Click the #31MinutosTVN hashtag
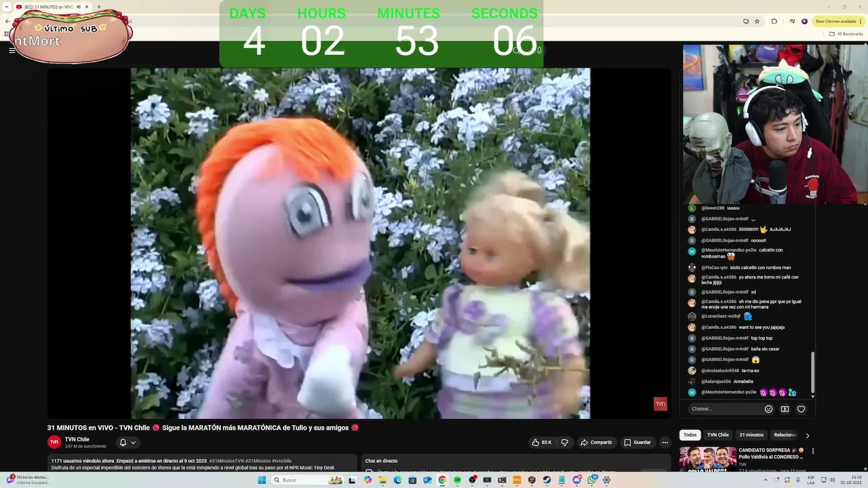Viewport: 868px width, 488px height. pos(226,461)
